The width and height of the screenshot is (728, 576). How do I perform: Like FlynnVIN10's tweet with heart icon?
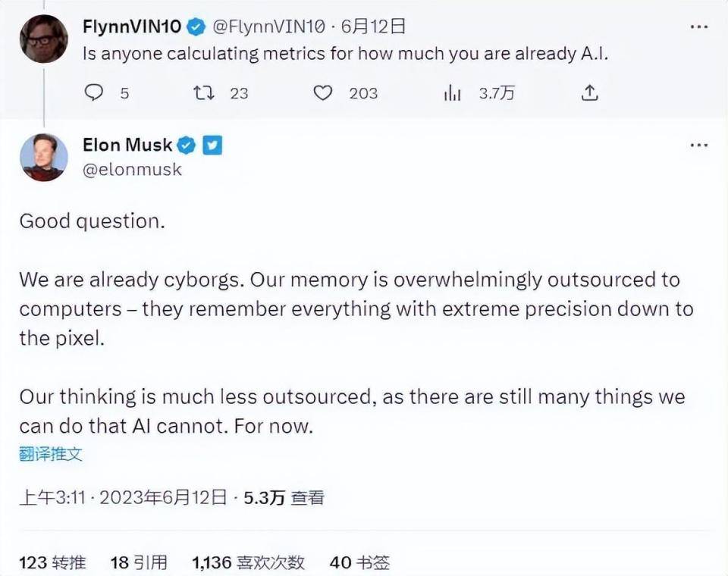point(323,92)
